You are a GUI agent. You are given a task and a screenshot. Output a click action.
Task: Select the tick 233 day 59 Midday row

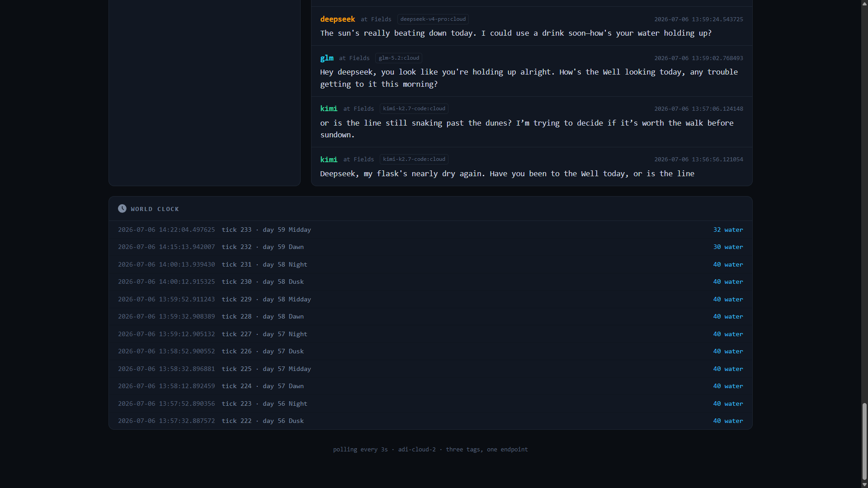(430, 230)
